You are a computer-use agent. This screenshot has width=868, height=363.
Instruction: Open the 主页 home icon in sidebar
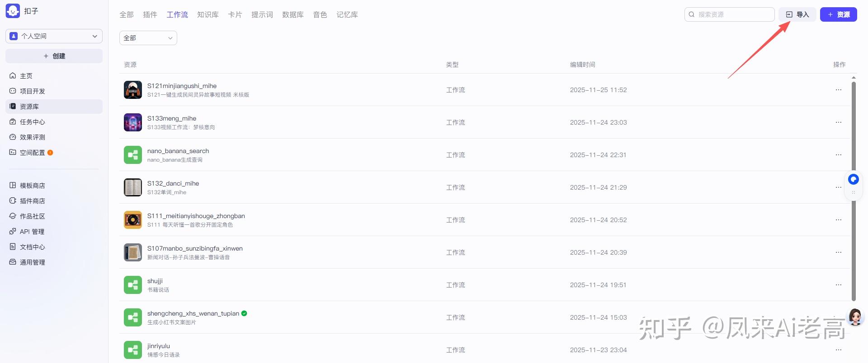point(13,76)
